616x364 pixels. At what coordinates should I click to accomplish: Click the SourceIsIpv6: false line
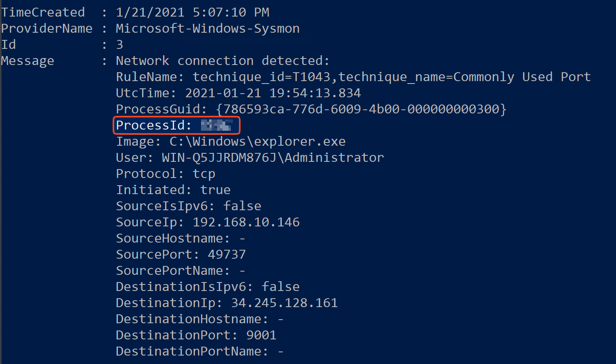189,206
